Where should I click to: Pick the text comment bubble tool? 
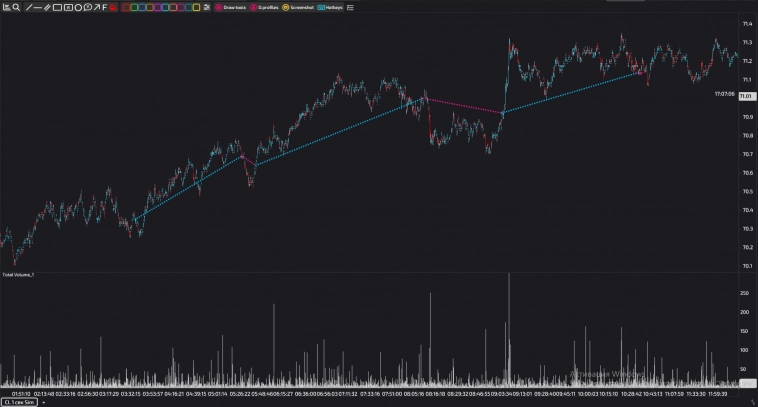(88, 7)
